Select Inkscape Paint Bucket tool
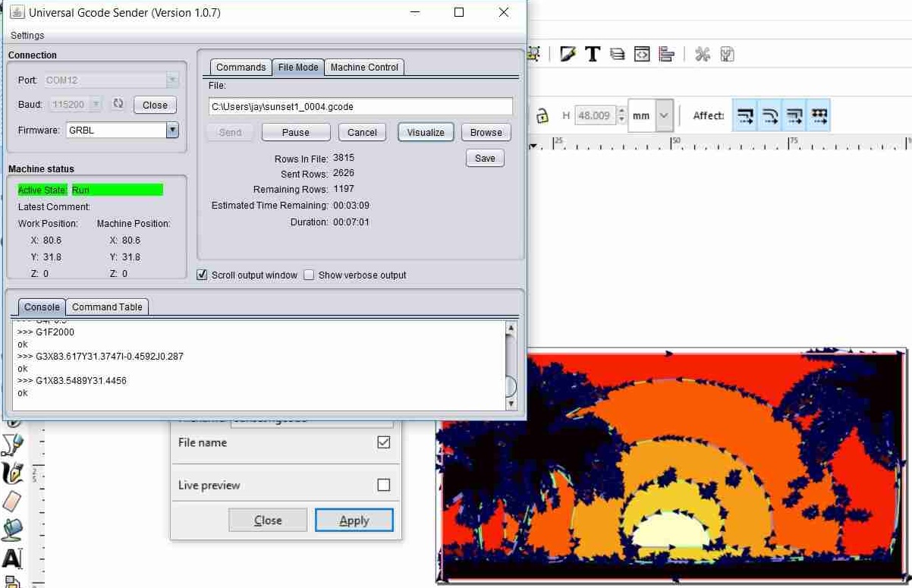The height and width of the screenshot is (588, 912). pos(13,530)
